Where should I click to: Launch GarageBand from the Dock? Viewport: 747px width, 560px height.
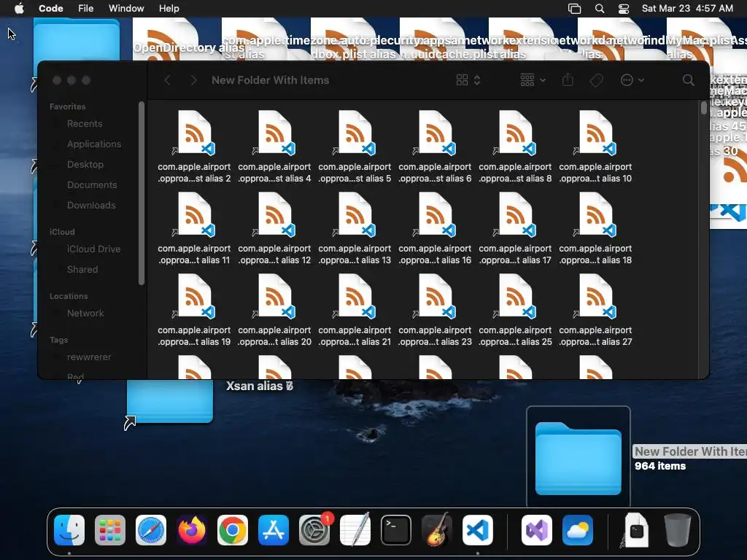click(x=437, y=530)
